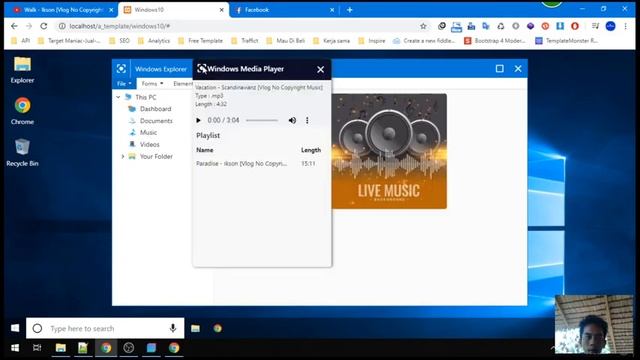Open the Chrome three-dot menu
This screenshot has width=640, height=360.
(x=625, y=26)
